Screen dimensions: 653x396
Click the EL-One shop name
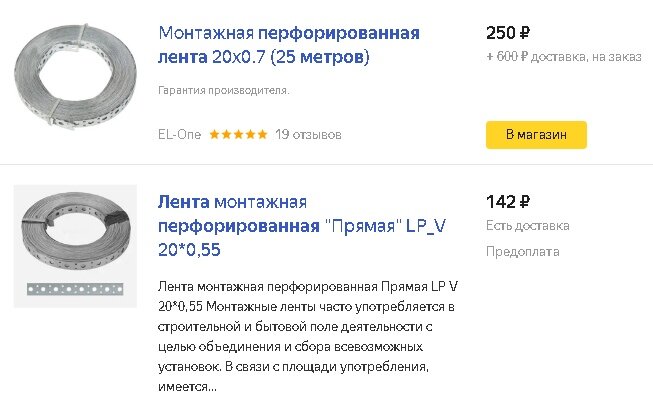tap(179, 134)
